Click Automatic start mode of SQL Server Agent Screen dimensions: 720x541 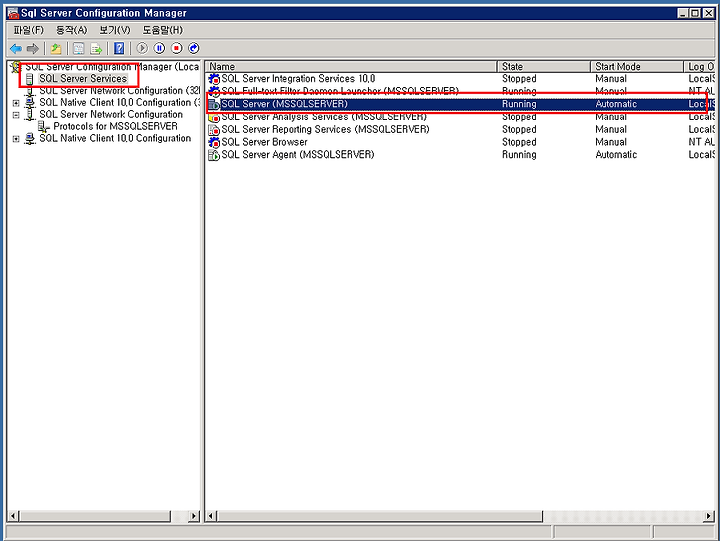tap(616, 155)
